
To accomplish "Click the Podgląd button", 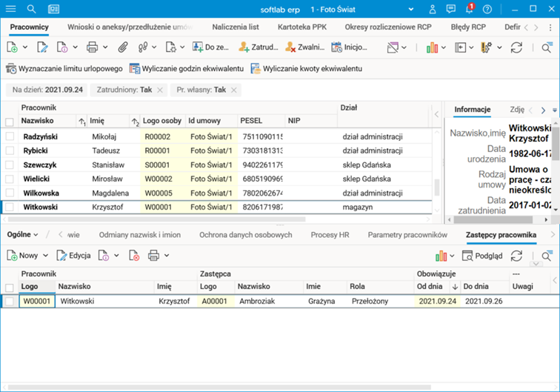I will point(483,256).
